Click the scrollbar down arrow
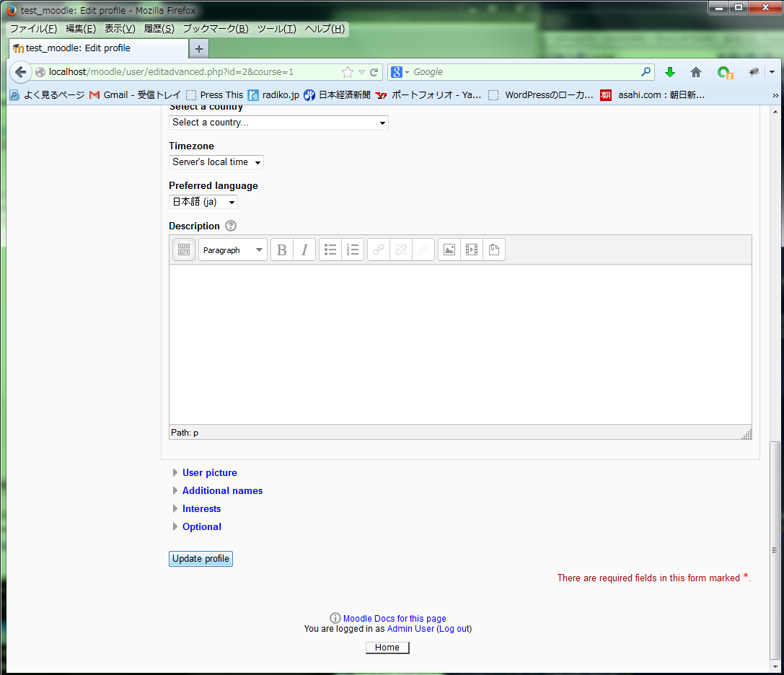Viewport: 784px width, 675px height. [x=775, y=666]
